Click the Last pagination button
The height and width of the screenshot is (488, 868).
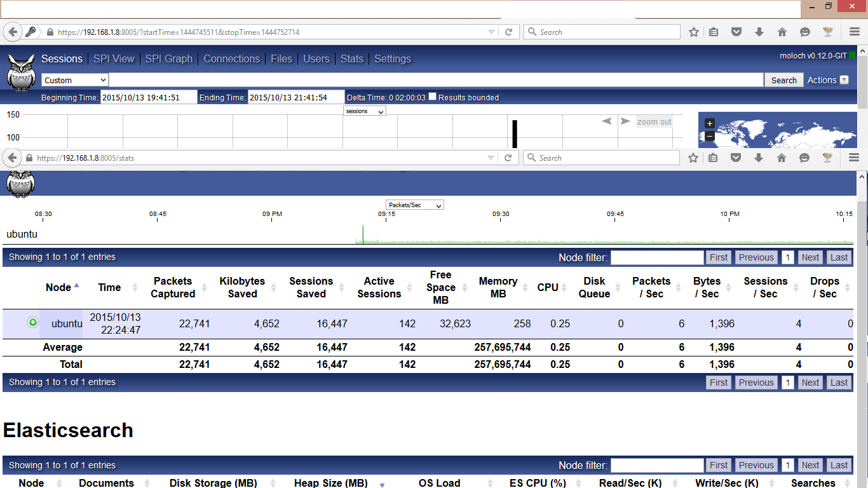839,257
